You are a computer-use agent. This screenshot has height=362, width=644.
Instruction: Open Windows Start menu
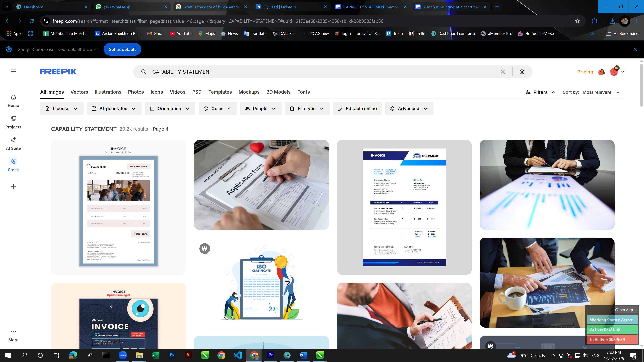(8, 355)
